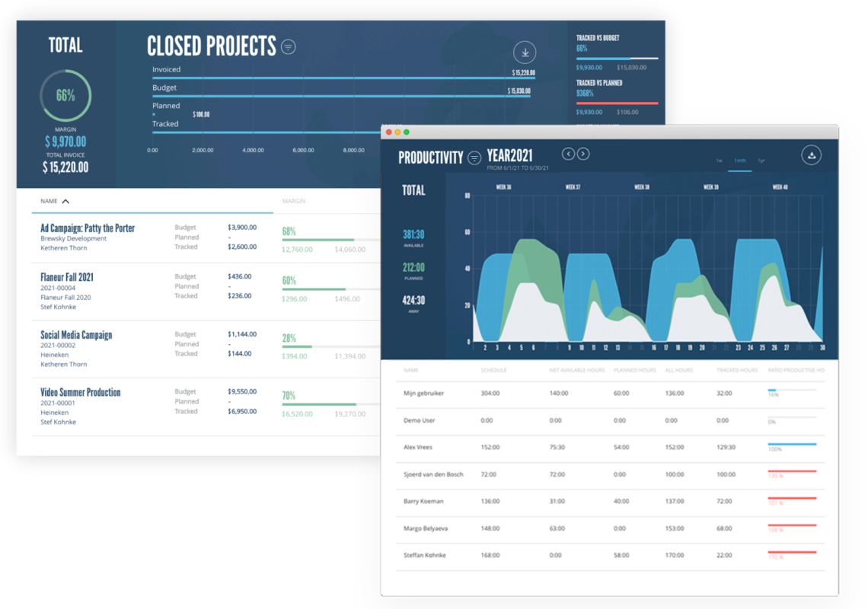This screenshot has height=609, width=868.
Task: Download the Closed Projects report
Action: 525,53
